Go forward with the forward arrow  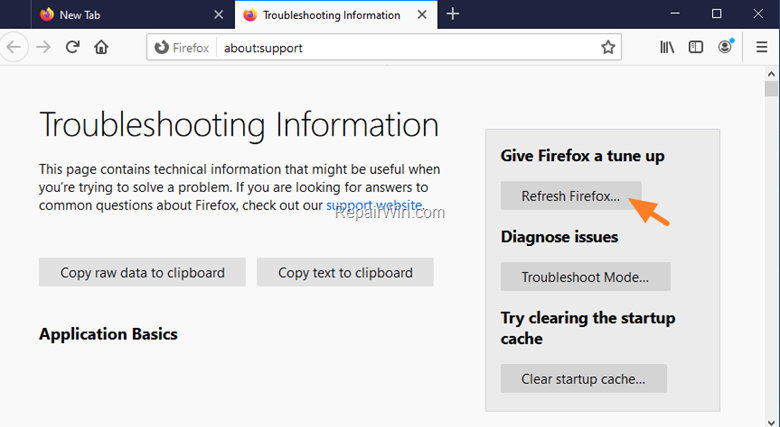(x=44, y=47)
